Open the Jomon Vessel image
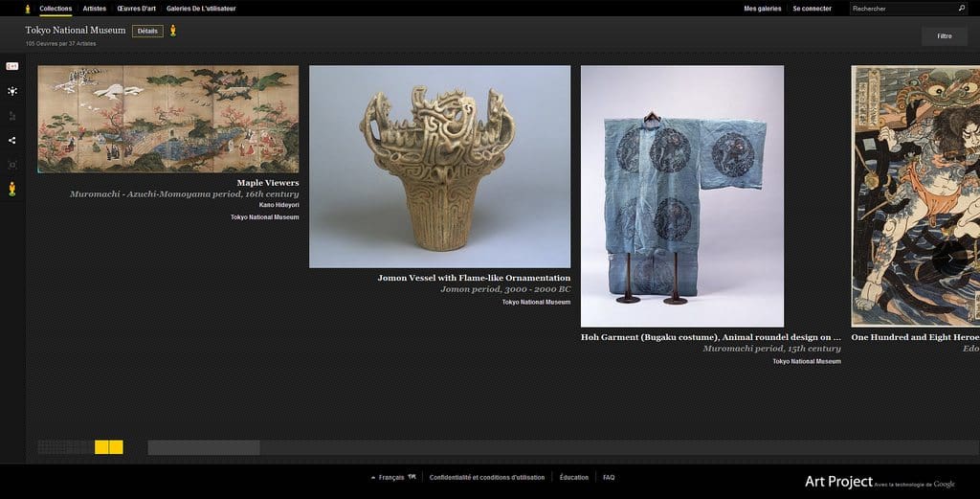 tap(439, 167)
